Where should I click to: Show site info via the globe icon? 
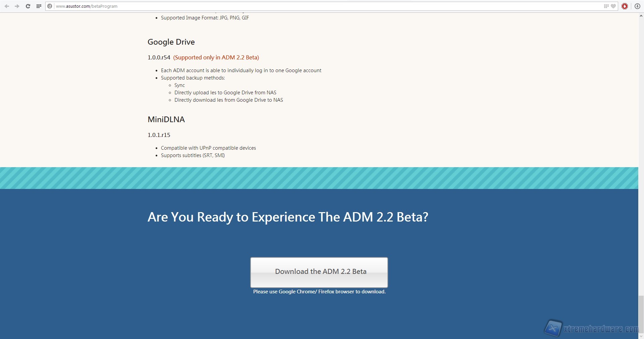click(x=50, y=6)
